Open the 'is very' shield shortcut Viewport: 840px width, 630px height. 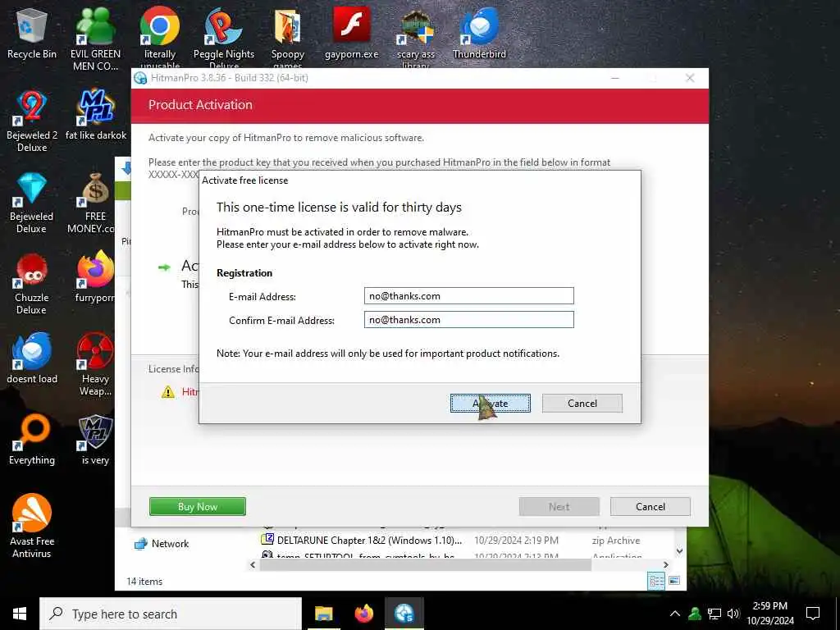pos(95,440)
